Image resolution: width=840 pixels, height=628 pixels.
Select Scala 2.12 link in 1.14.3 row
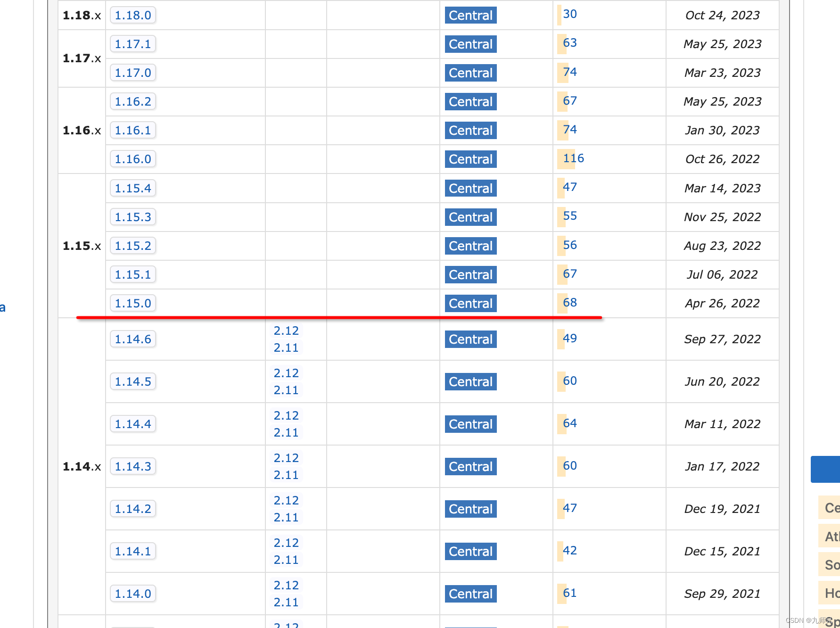(x=286, y=458)
